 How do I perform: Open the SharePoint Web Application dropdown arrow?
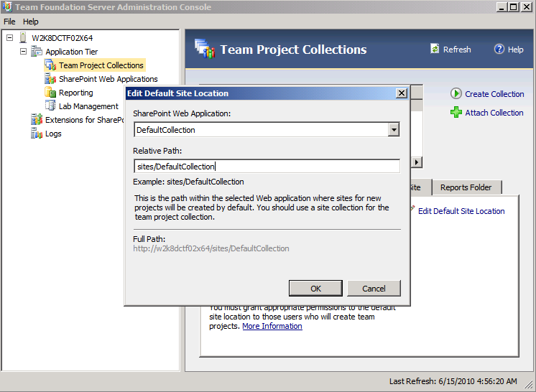pos(394,130)
